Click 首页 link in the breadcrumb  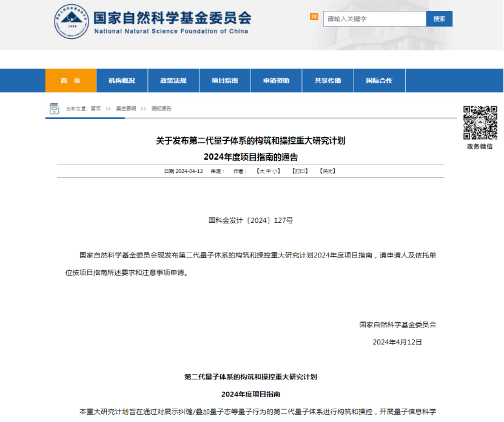[96, 109]
